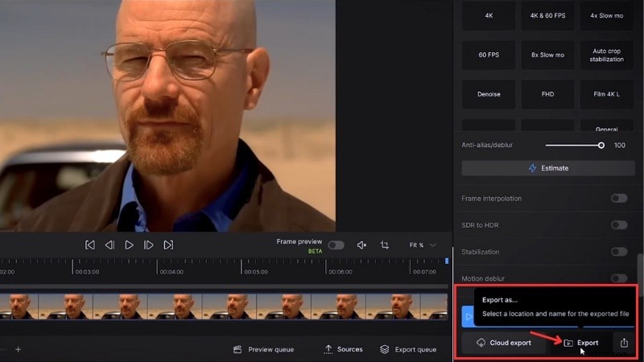
Task: Click the Cloud export button
Action: (504, 343)
